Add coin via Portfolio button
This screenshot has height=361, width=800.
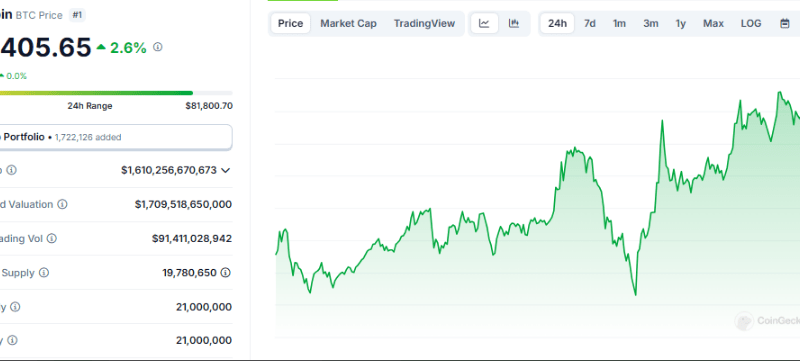tap(115, 137)
